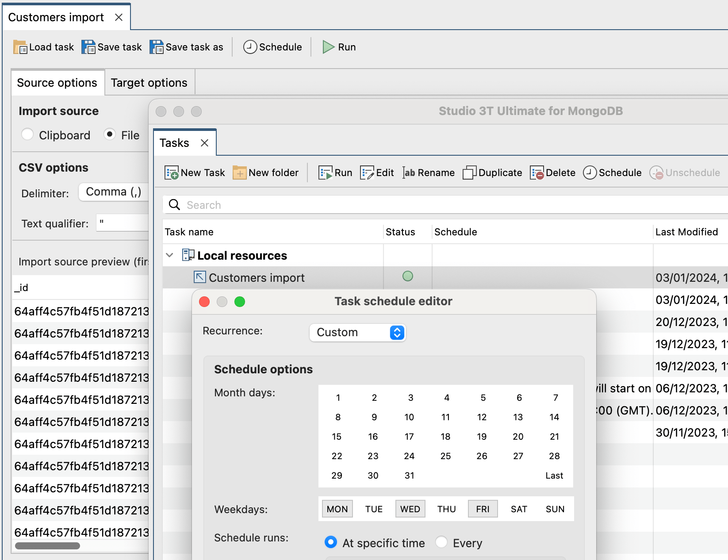Select month day 31

point(409,476)
